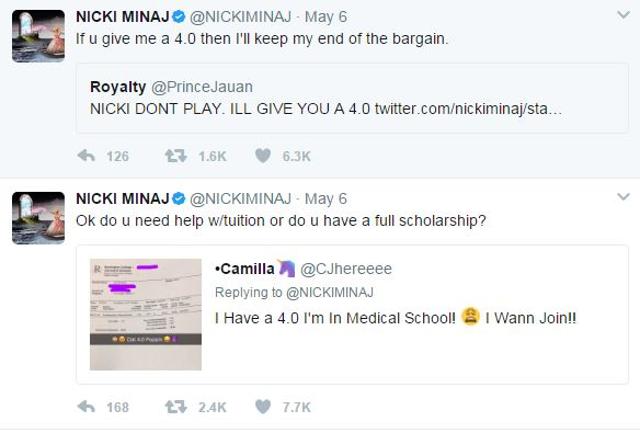Like the first tweet with 6.3K hearts
Screen dimensions: 640x433
point(263,156)
